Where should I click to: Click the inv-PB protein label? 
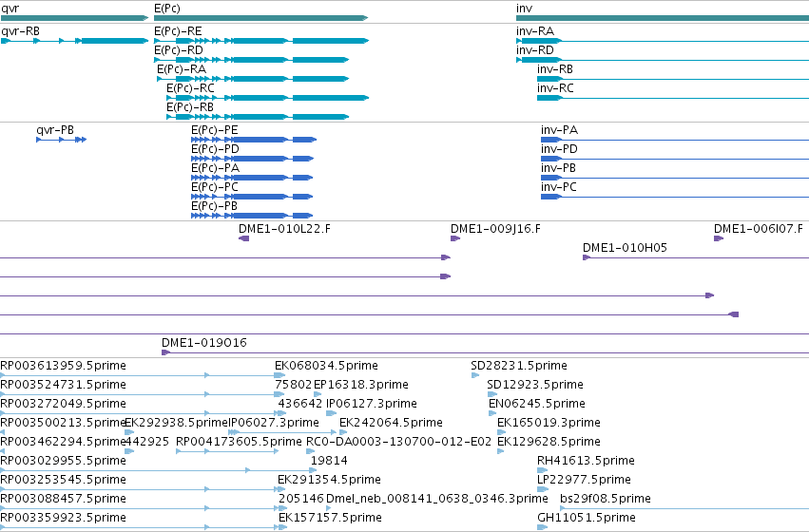(x=558, y=168)
